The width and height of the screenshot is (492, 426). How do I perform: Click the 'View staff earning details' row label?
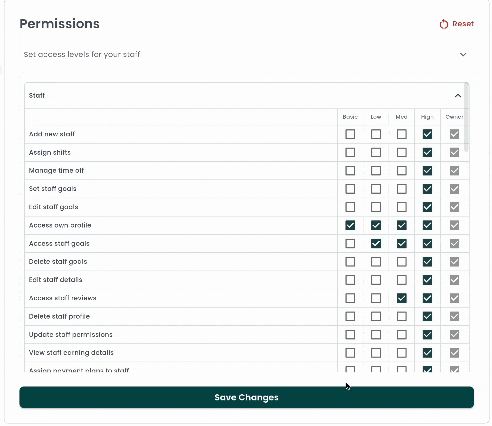[x=71, y=353]
